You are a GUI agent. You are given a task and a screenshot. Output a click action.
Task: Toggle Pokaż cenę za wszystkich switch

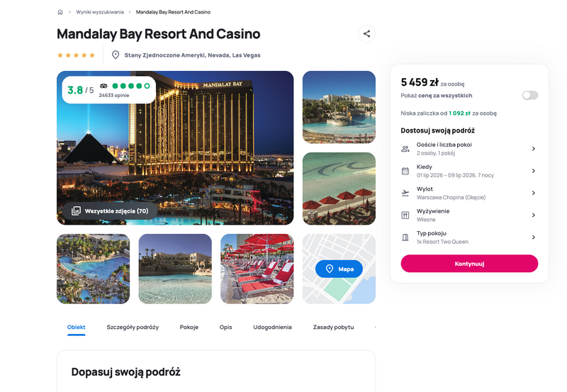pos(530,95)
